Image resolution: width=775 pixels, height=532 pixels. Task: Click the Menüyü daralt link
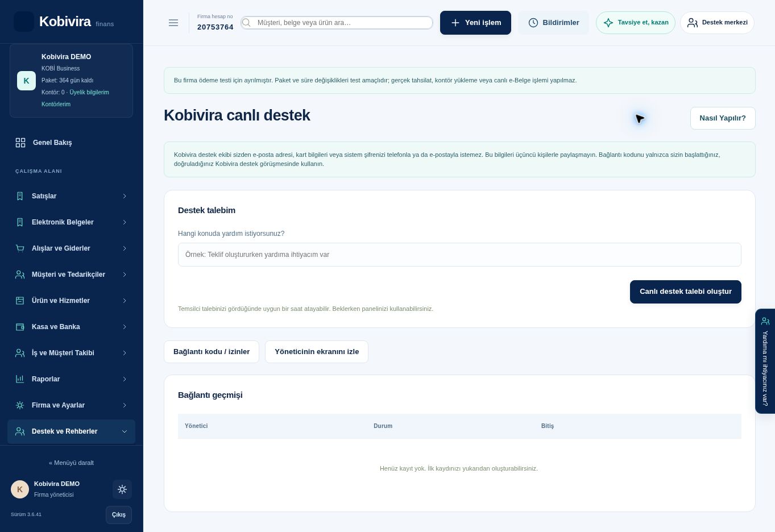pyautogui.click(x=71, y=463)
